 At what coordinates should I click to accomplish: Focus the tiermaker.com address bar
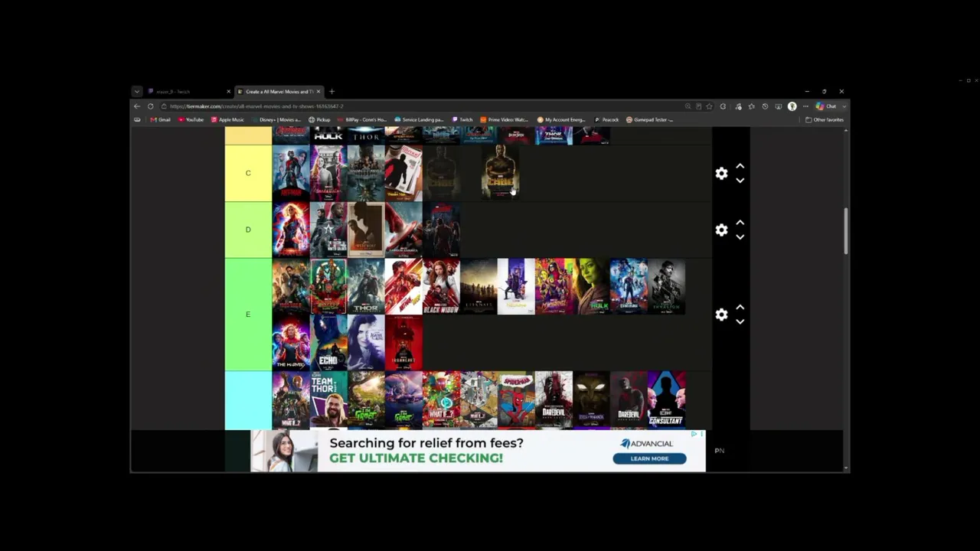pos(421,106)
